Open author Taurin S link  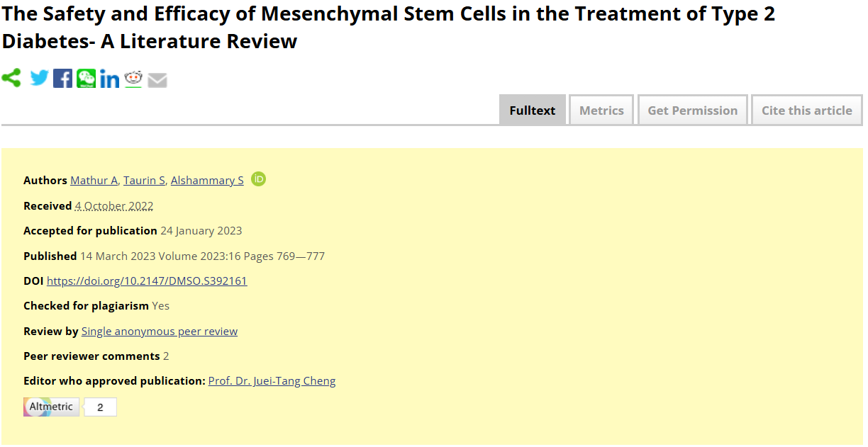[x=144, y=181]
